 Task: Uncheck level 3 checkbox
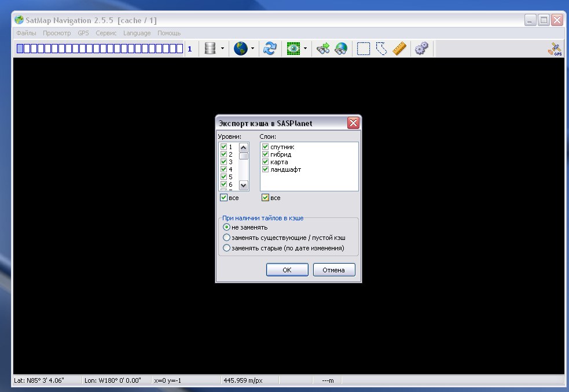(223, 162)
